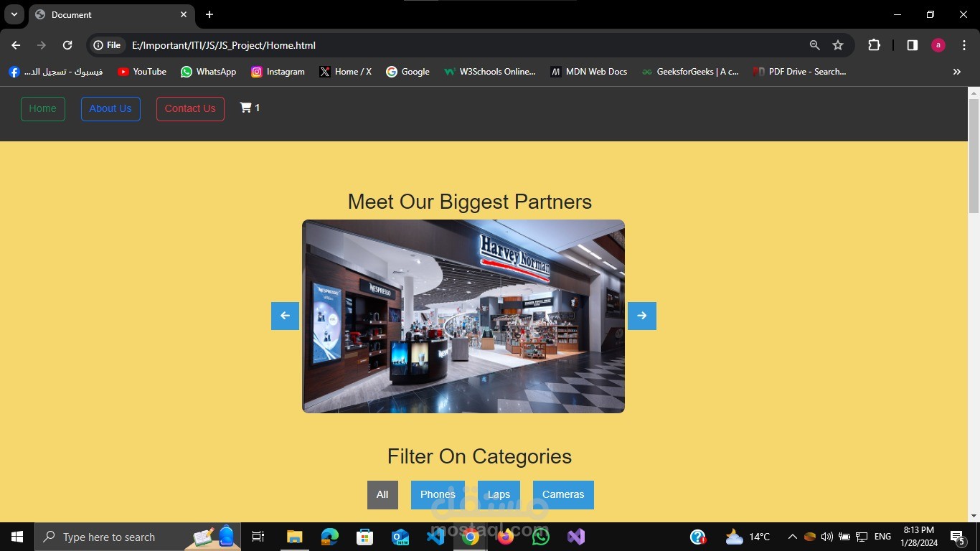The height and width of the screenshot is (551, 980).
Task: Open the PDF Drive bookmark
Action: pyautogui.click(x=799, y=72)
